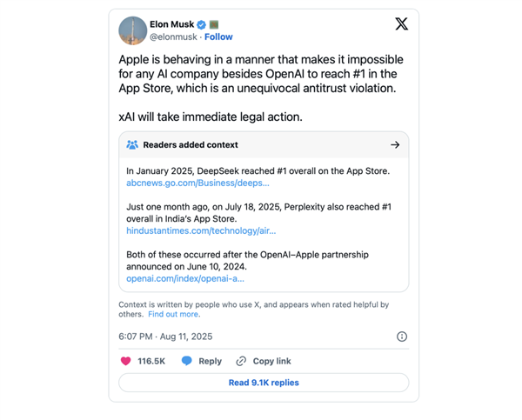This screenshot has width=522, height=420.
Task: Click the copy link chain icon
Action: 241,361
